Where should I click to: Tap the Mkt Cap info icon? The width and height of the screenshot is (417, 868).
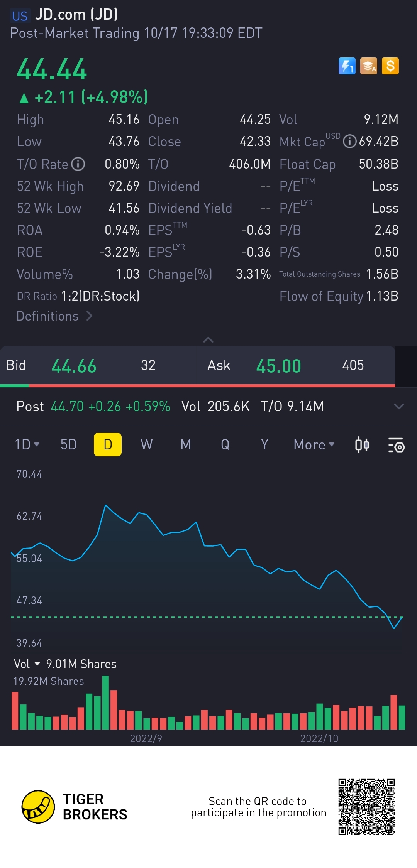349,142
